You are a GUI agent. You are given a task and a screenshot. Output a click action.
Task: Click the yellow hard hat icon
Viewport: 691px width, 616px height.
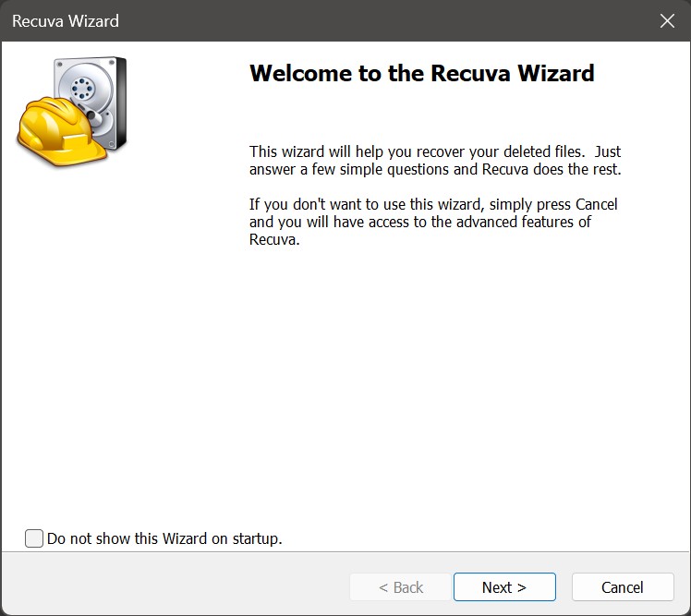point(55,134)
